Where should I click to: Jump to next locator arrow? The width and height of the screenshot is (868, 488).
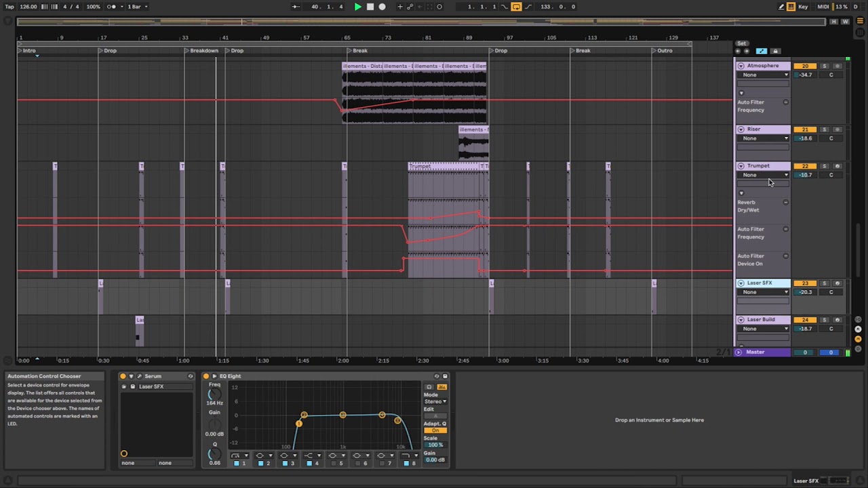click(x=747, y=51)
